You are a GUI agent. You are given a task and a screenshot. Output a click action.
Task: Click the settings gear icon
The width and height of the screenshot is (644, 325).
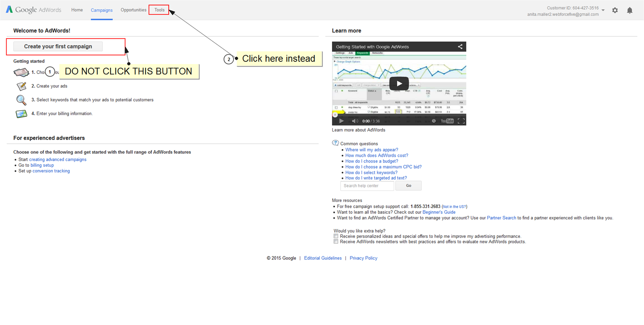(615, 10)
